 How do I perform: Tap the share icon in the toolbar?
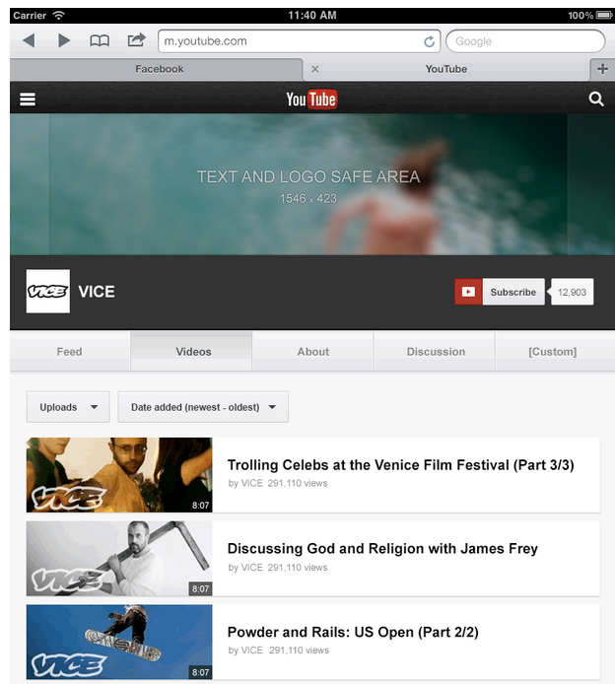(x=136, y=40)
